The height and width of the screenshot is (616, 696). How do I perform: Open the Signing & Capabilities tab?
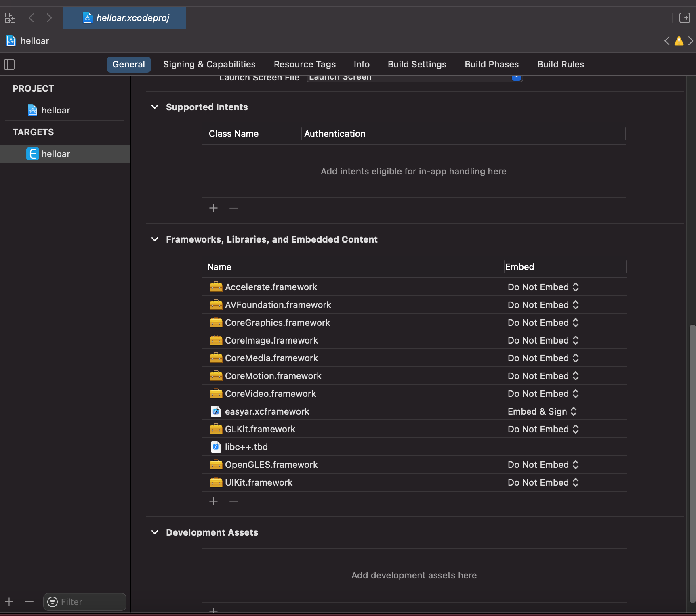209,64
